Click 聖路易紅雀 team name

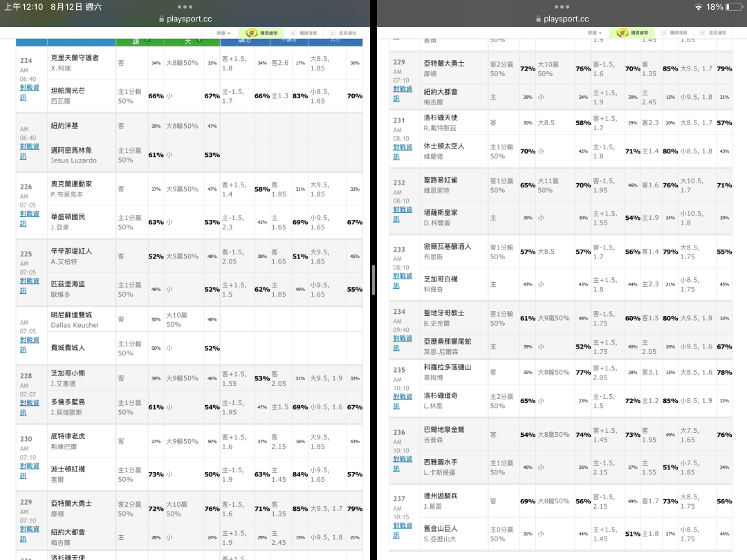[x=441, y=180]
